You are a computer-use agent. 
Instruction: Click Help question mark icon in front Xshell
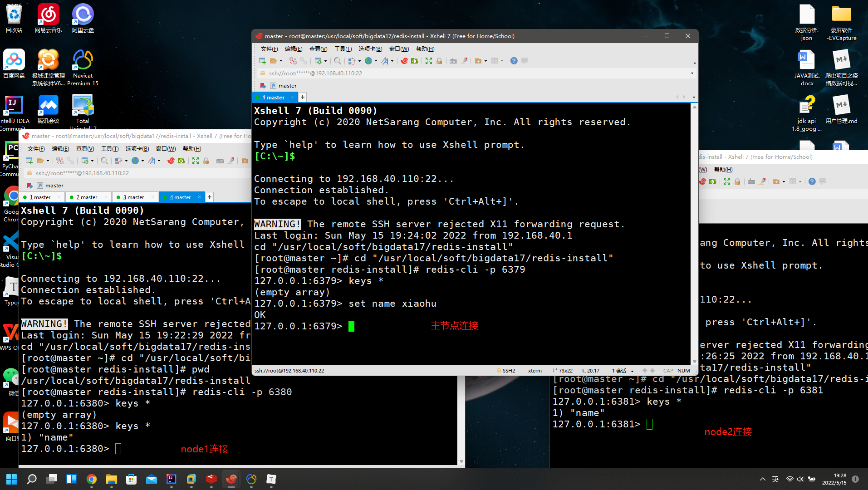click(x=514, y=61)
